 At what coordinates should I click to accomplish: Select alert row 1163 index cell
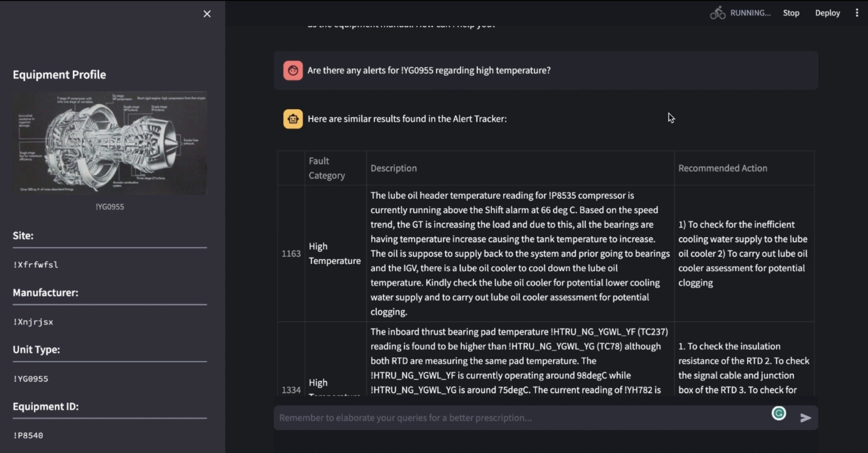point(291,254)
